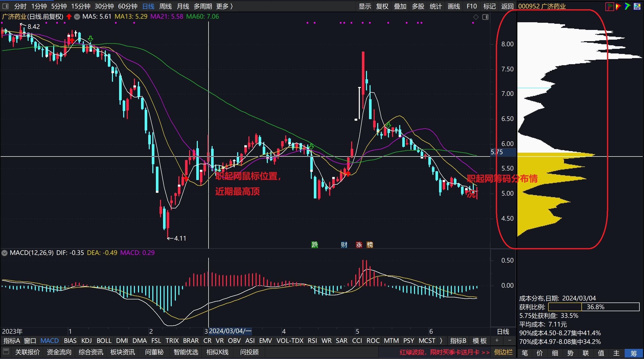Image resolution: width=644 pixels, height=359 pixels.
Task: Click the 侧边栏 sidebar toggle
Action: point(503,352)
